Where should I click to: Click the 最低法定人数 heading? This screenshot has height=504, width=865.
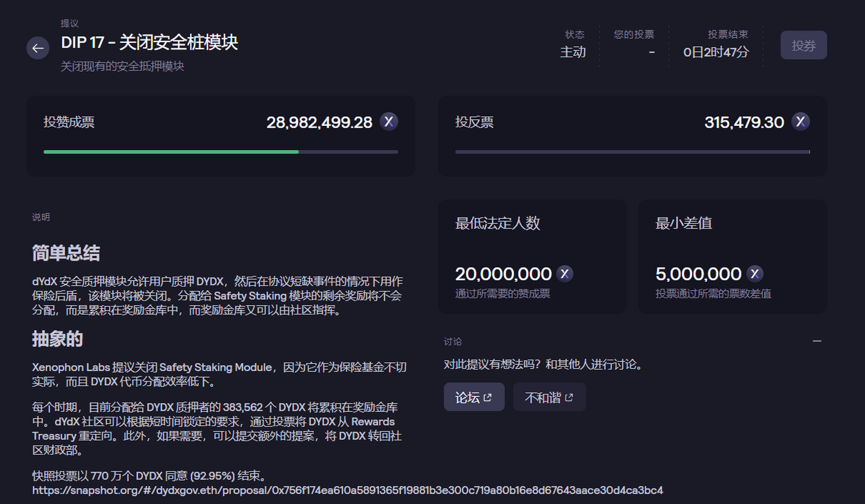pos(498,223)
